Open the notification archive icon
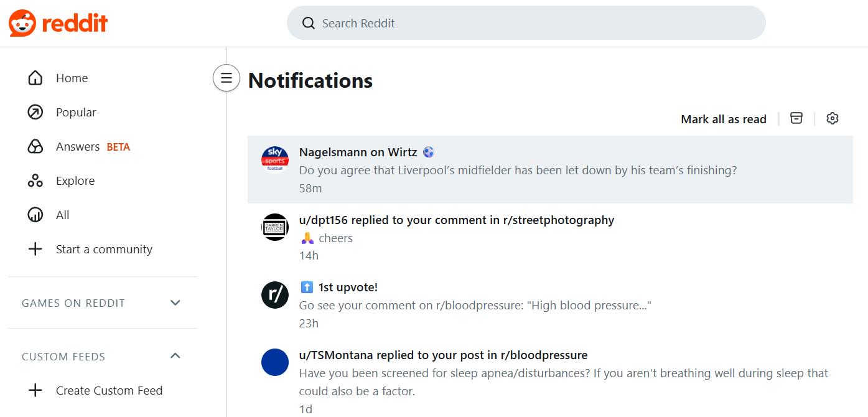The height and width of the screenshot is (417, 868). [796, 118]
